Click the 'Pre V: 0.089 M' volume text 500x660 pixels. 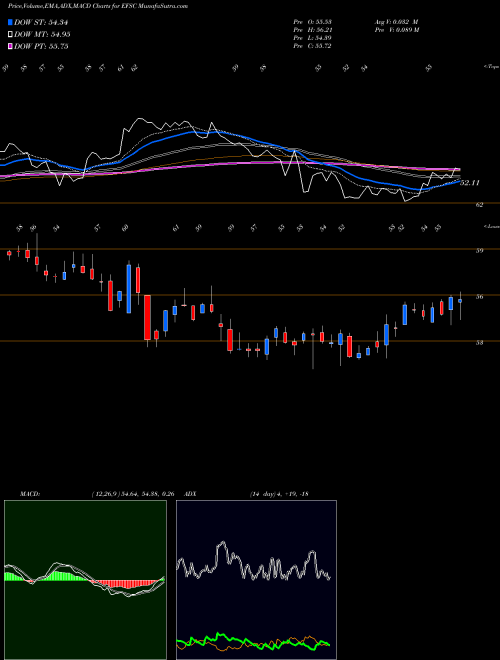396,30
